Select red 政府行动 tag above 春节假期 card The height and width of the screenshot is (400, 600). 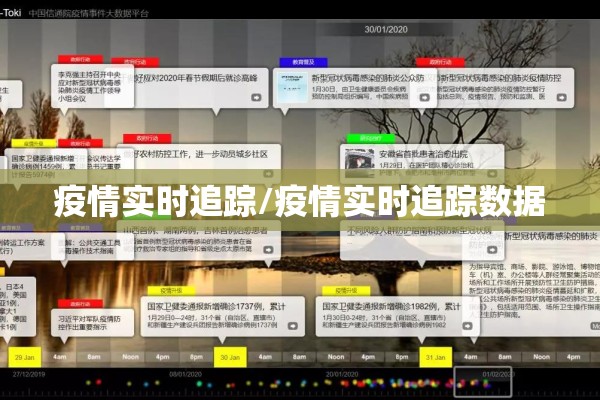[135, 62]
